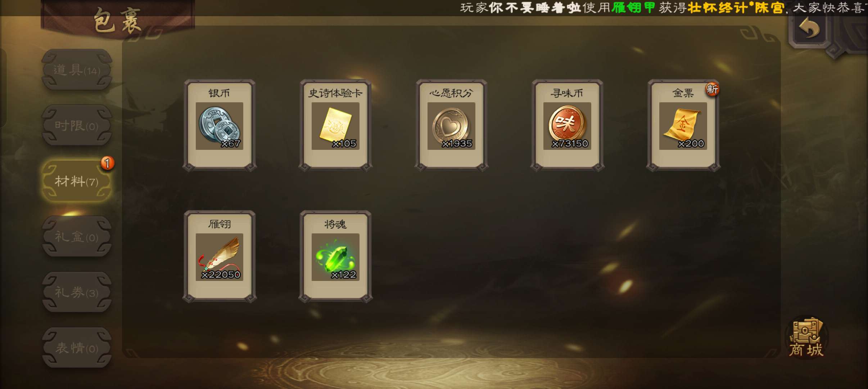
Task: Click the red notification badge on 材料
Action: click(x=107, y=163)
